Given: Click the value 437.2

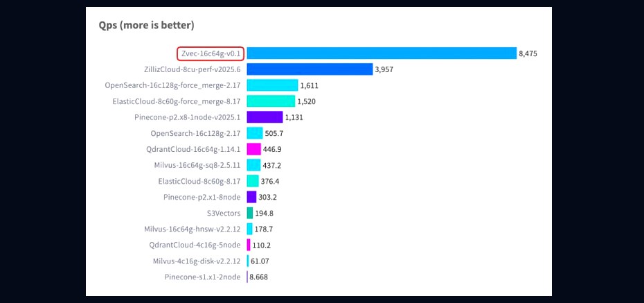Looking at the screenshot, I should tap(272, 166).
